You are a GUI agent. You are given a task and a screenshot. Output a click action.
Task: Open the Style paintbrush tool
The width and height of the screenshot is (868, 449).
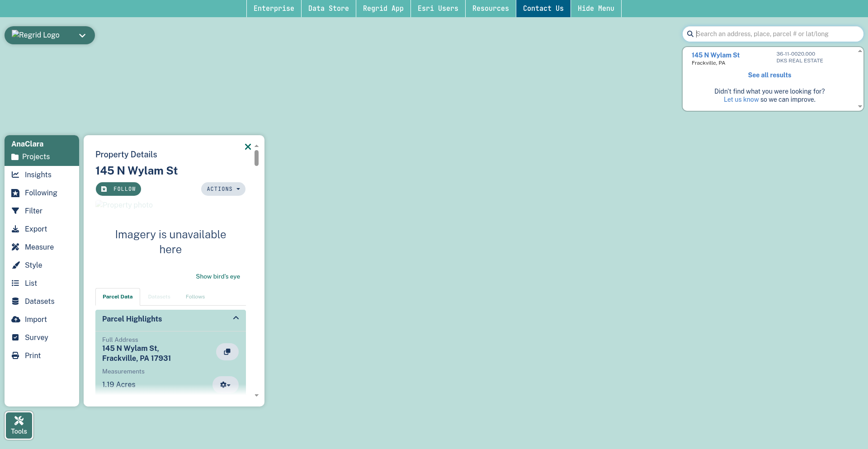[15, 265]
